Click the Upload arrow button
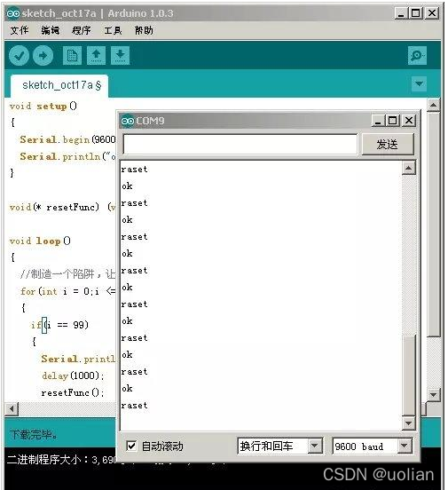Screen dimensions: 448x490 tap(43, 56)
